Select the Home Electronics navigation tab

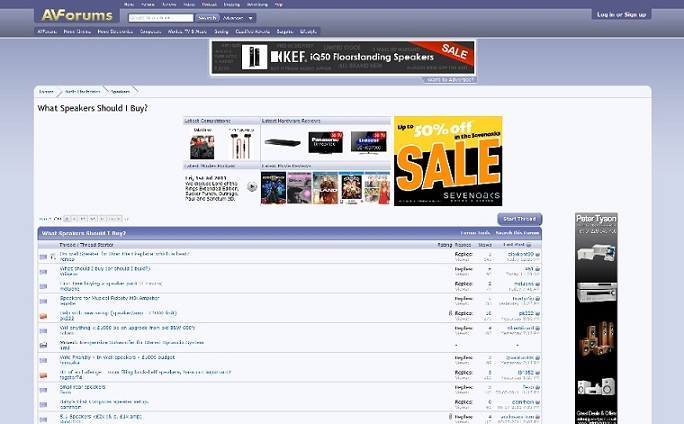point(115,31)
